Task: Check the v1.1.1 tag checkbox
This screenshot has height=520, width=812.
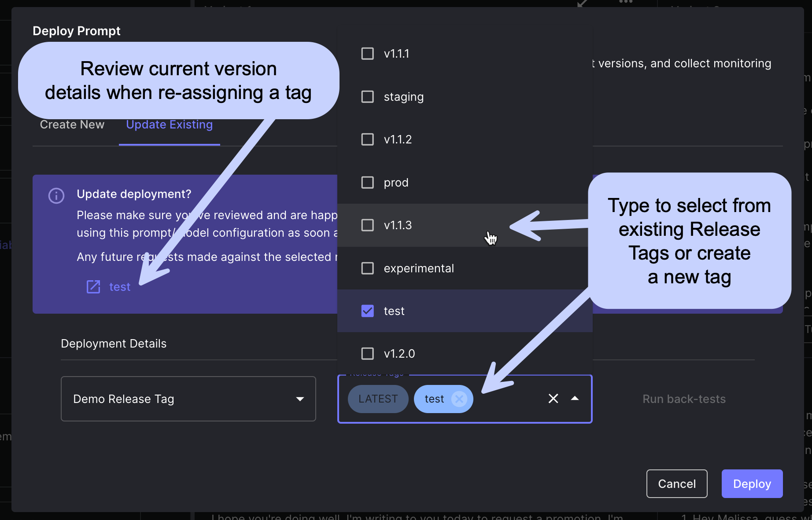Action: [367, 54]
